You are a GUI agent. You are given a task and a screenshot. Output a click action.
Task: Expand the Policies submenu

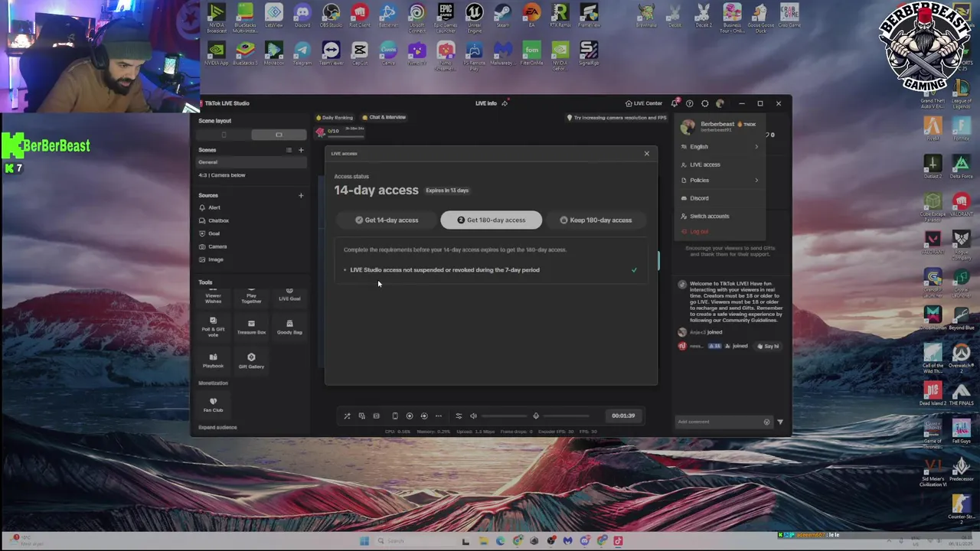(x=720, y=181)
